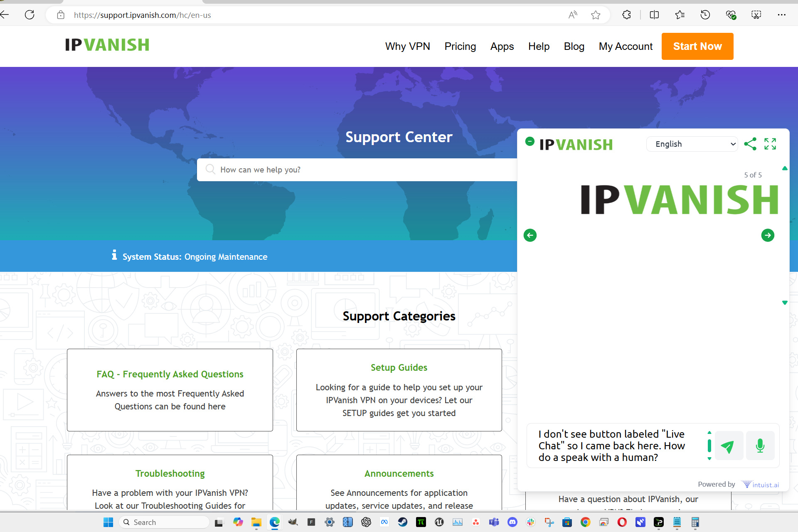The height and width of the screenshot is (532, 798).
Task: View site information via the lock icon
Action: (61, 15)
